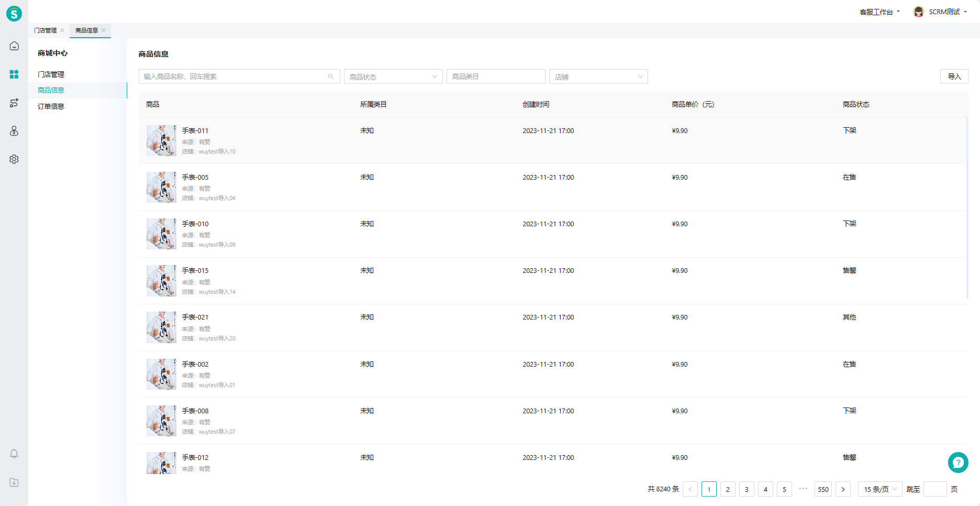Switch to the 商品信息 tab
The width and height of the screenshot is (980, 506).
point(87,30)
